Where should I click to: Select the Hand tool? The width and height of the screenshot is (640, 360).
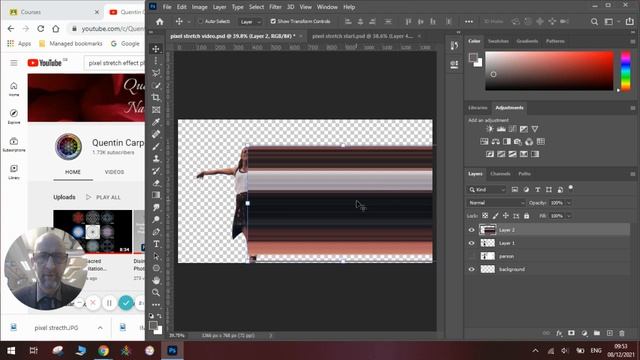(x=156, y=280)
